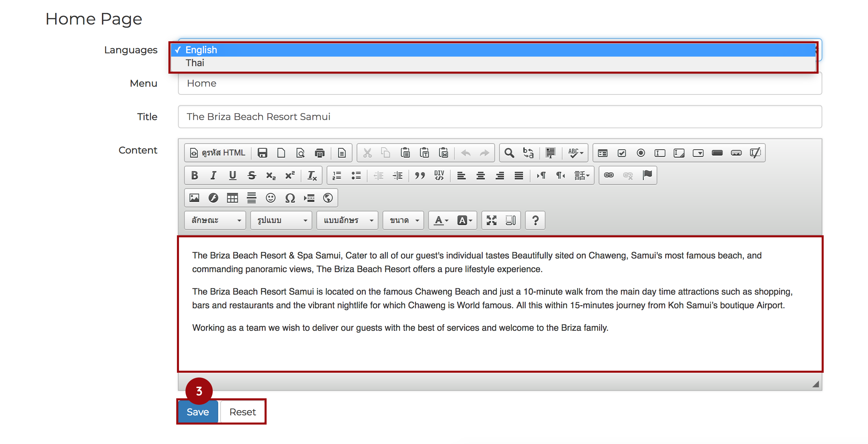Insert a table

tap(233, 198)
